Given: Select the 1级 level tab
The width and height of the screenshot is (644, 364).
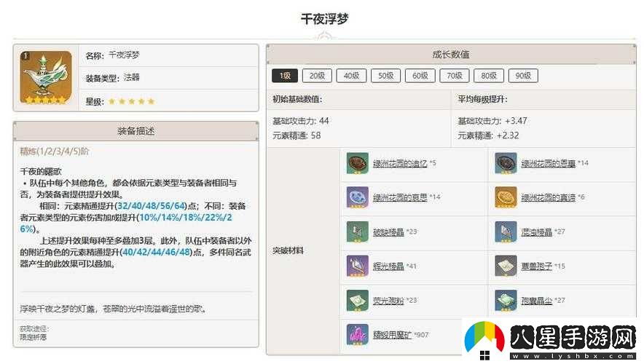Looking at the screenshot, I should (x=285, y=76).
